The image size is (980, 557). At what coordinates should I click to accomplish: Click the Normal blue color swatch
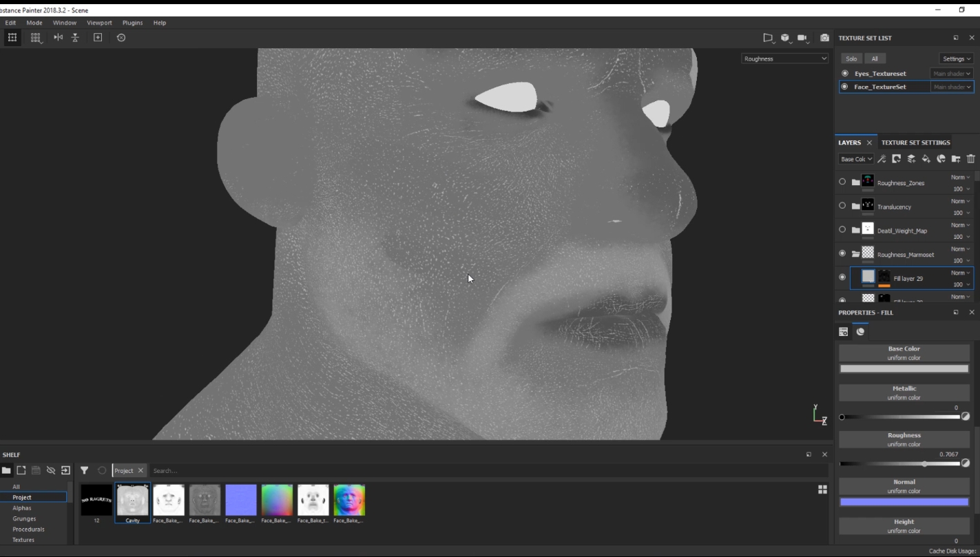coord(904,502)
